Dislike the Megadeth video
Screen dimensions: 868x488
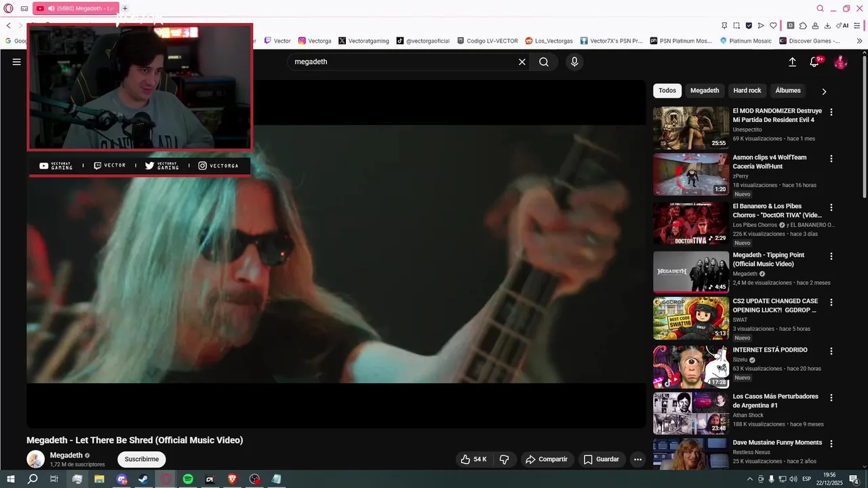coord(504,459)
